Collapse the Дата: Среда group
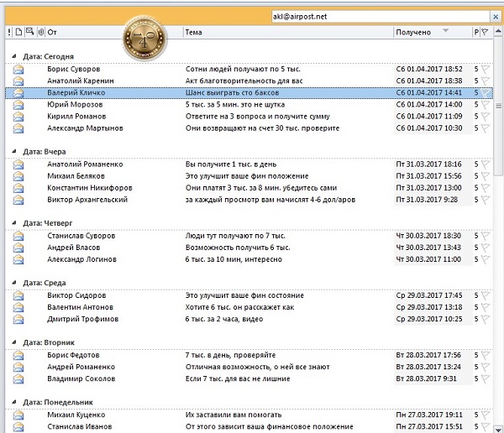 13,282
